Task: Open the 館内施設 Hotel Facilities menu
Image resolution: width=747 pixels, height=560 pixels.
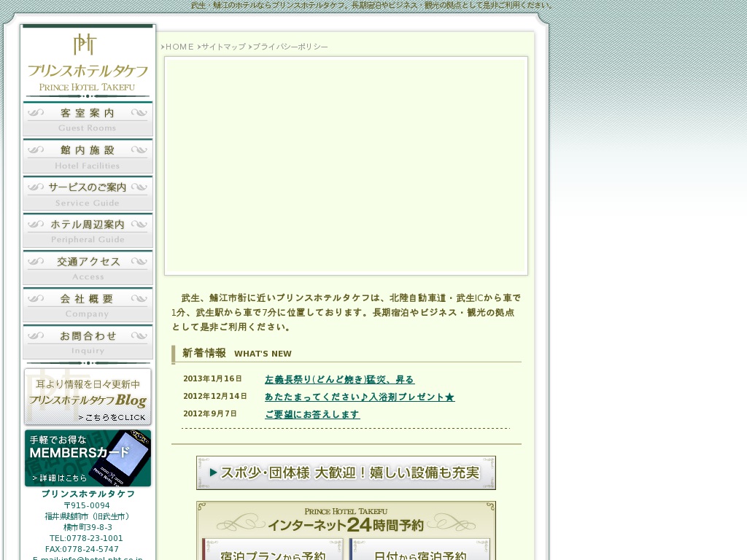Action: pyautogui.click(x=88, y=156)
